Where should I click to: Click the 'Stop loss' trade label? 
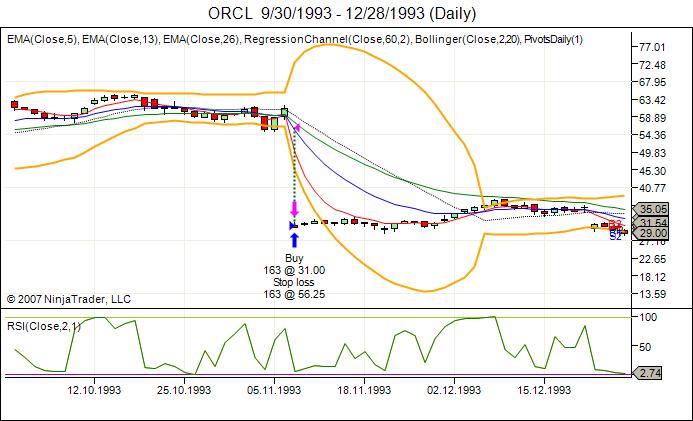[x=294, y=282]
